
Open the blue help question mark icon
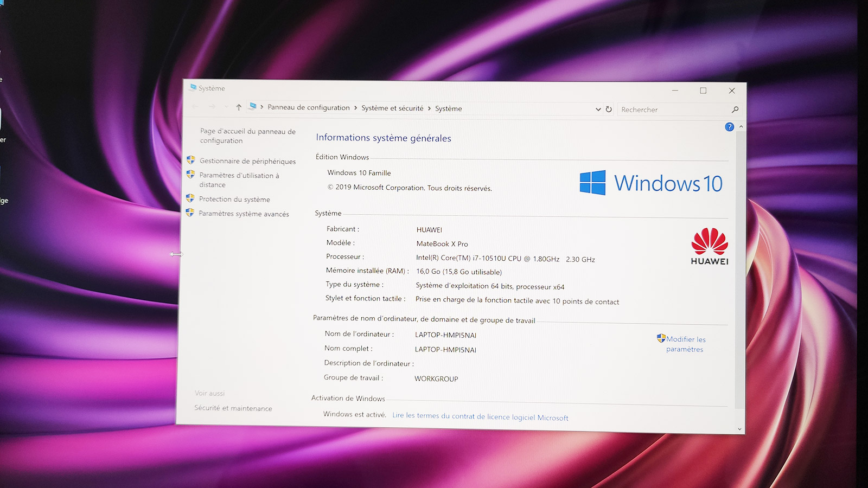[x=729, y=127]
